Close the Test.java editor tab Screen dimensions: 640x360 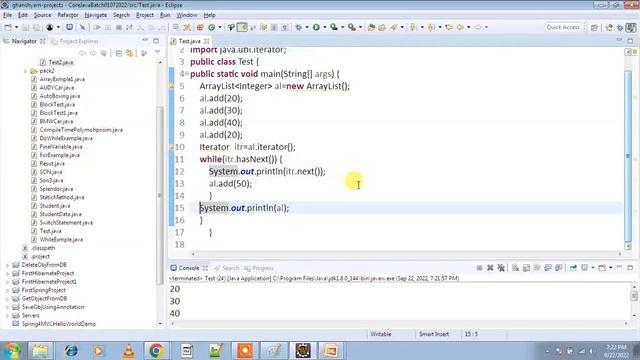(x=207, y=41)
